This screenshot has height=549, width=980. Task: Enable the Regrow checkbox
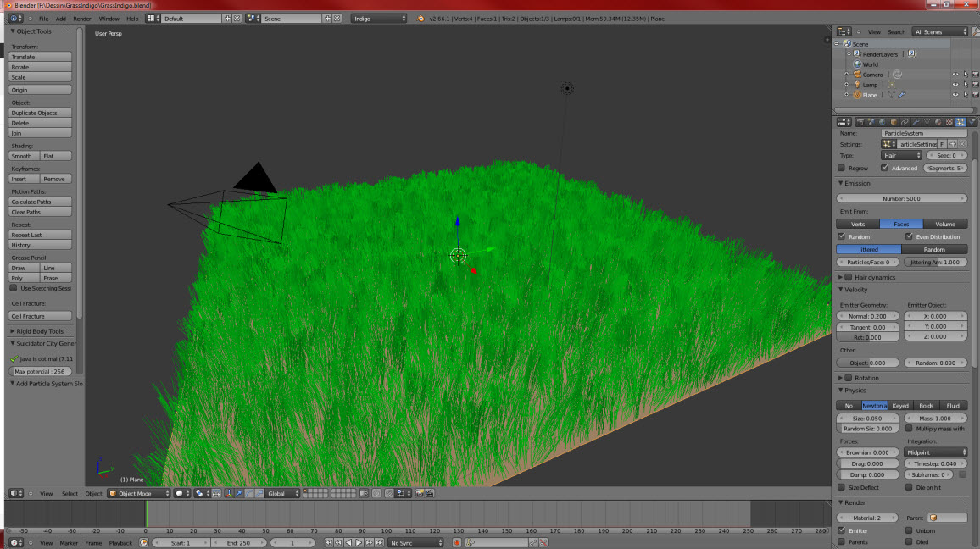(842, 168)
